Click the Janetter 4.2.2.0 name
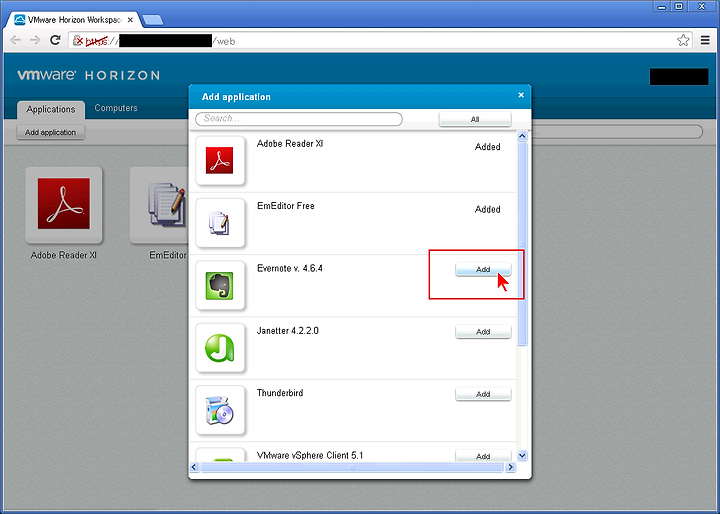The image size is (720, 514). tap(287, 331)
